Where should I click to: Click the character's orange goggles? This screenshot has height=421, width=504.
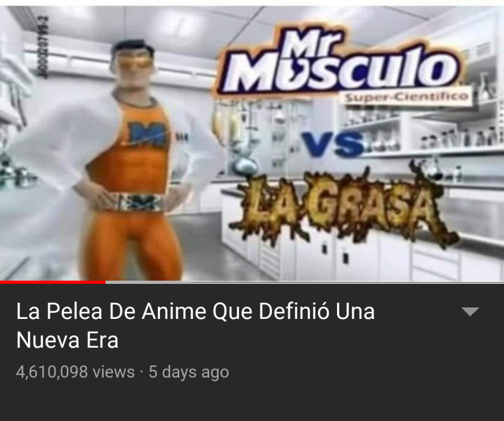point(135,63)
